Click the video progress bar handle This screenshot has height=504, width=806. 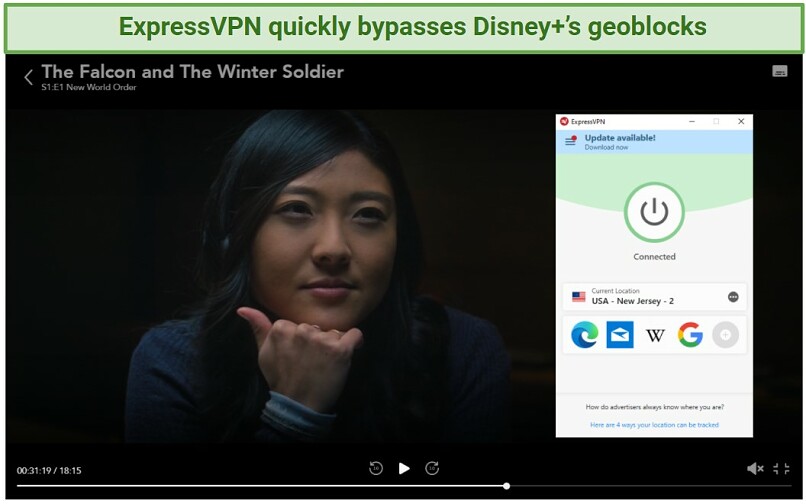(506, 485)
